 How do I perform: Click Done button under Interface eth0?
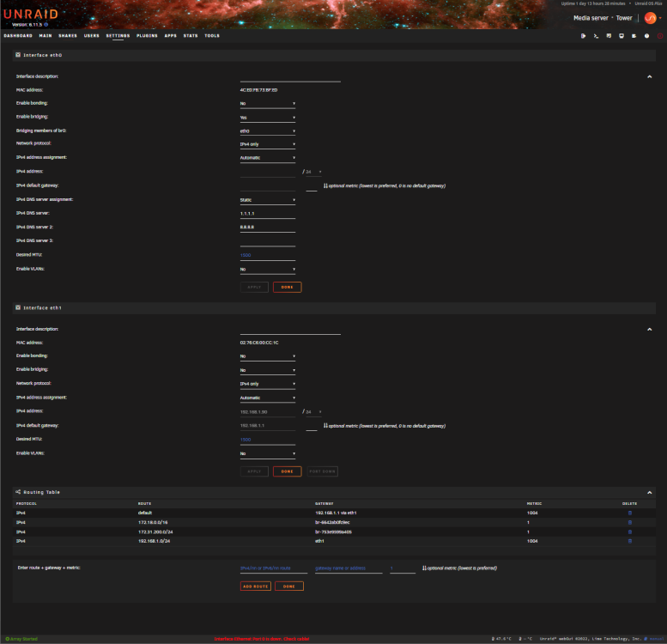tap(287, 287)
